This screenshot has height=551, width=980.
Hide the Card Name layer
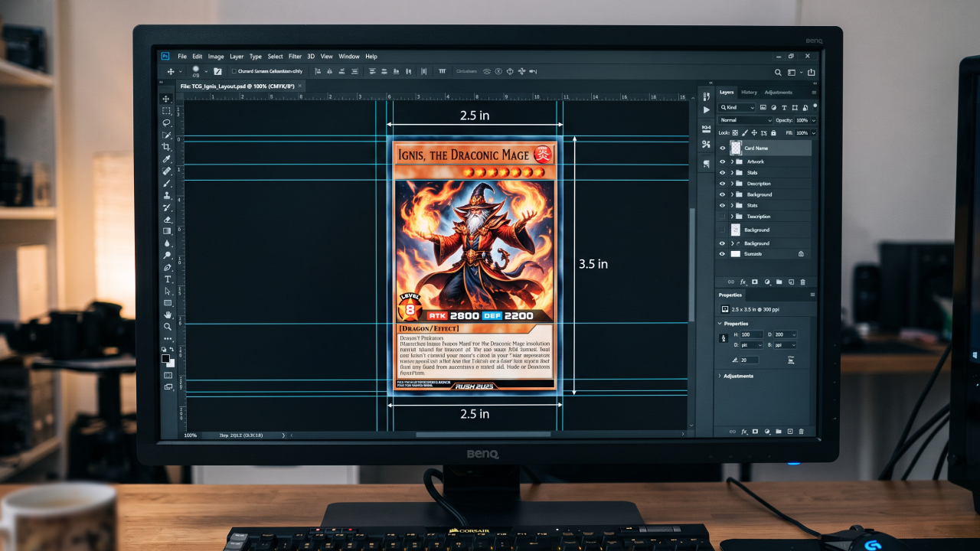[x=722, y=148]
